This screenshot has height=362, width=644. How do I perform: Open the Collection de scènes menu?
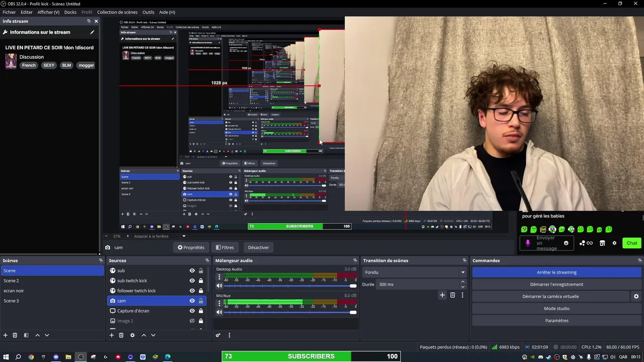tap(117, 12)
